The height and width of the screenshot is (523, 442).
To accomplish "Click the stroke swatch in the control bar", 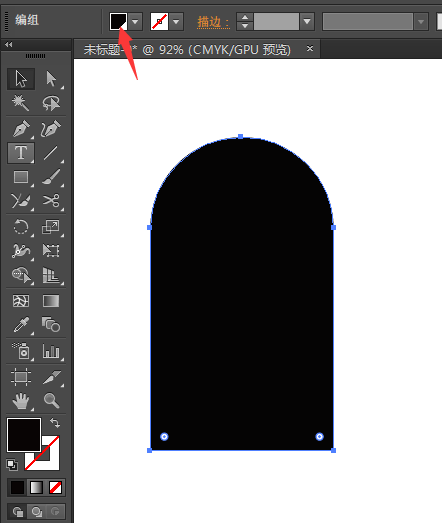I will tap(159, 22).
